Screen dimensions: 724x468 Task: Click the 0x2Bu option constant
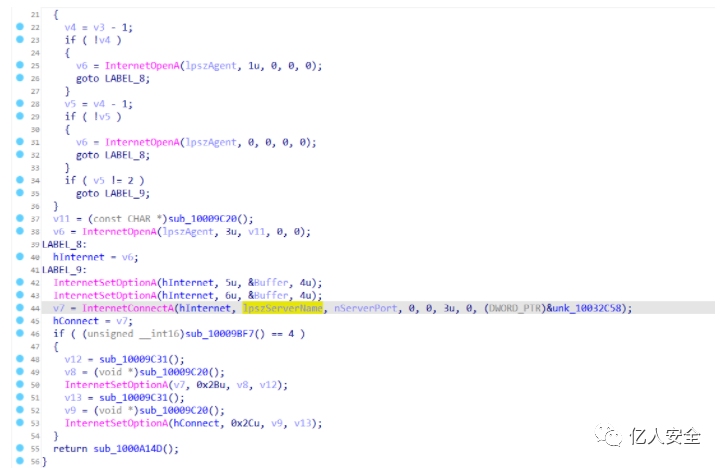(213, 385)
